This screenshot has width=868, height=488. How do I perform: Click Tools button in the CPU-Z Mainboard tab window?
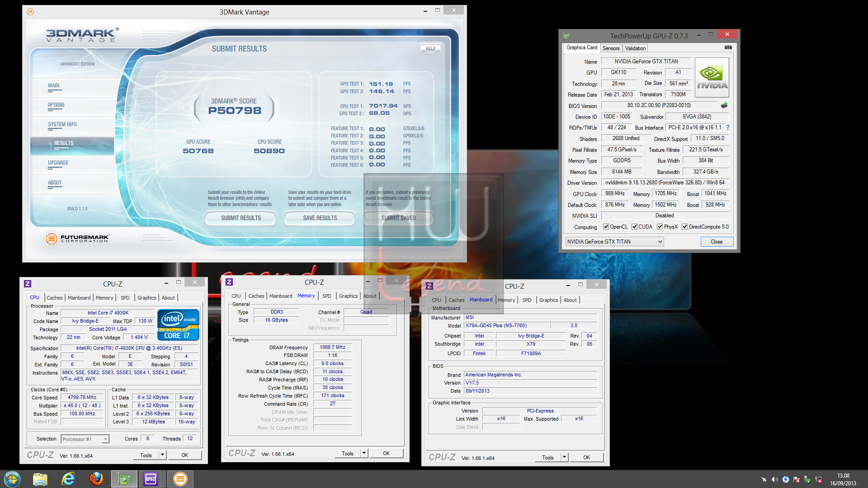[x=548, y=457]
